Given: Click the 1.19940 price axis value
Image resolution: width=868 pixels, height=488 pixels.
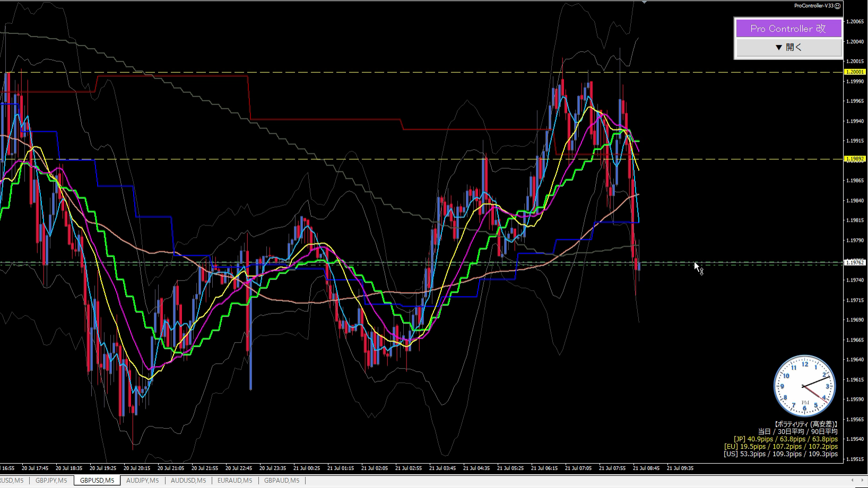Looking at the screenshot, I should click(855, 121).
